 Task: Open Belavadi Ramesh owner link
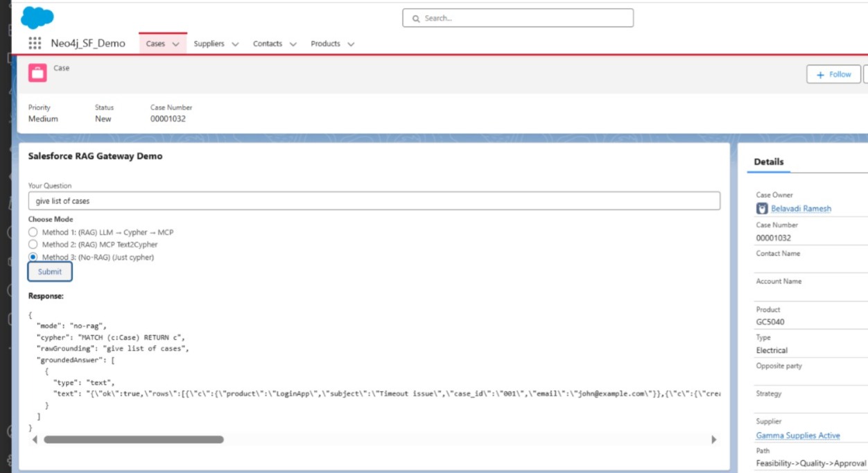pos(801,209)
